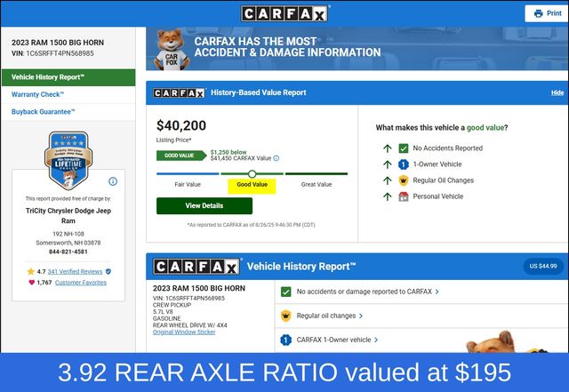Expand Regular oil changes row
This screenshot has width=569, height=392.
(x=421, y=316)
